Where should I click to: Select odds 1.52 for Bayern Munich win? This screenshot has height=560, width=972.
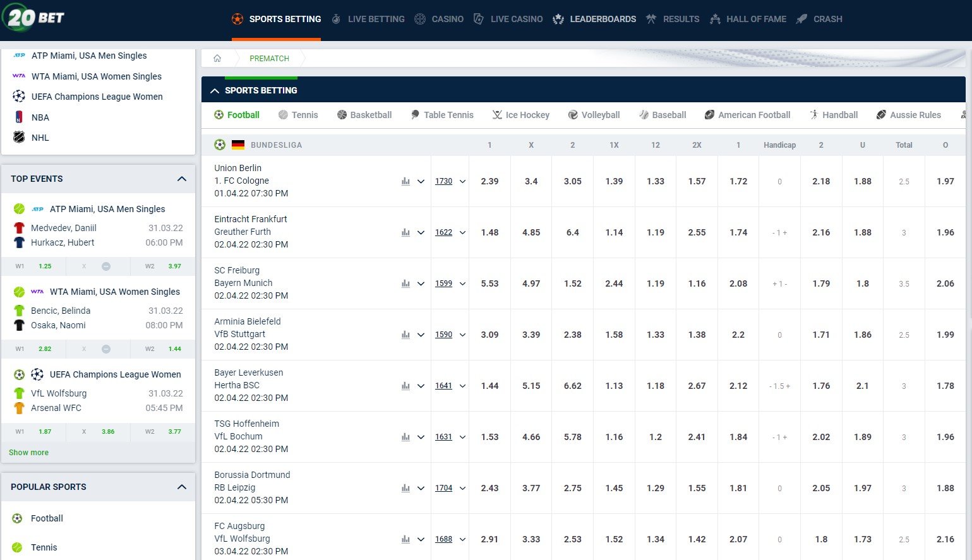point(572,283)
